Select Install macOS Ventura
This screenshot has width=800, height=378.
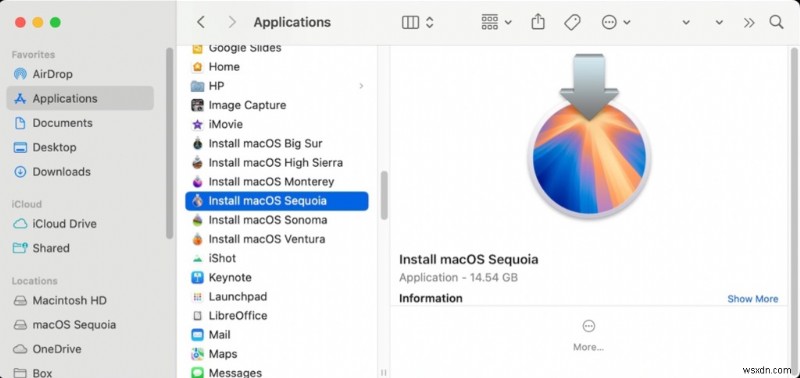tap(277, 239)
